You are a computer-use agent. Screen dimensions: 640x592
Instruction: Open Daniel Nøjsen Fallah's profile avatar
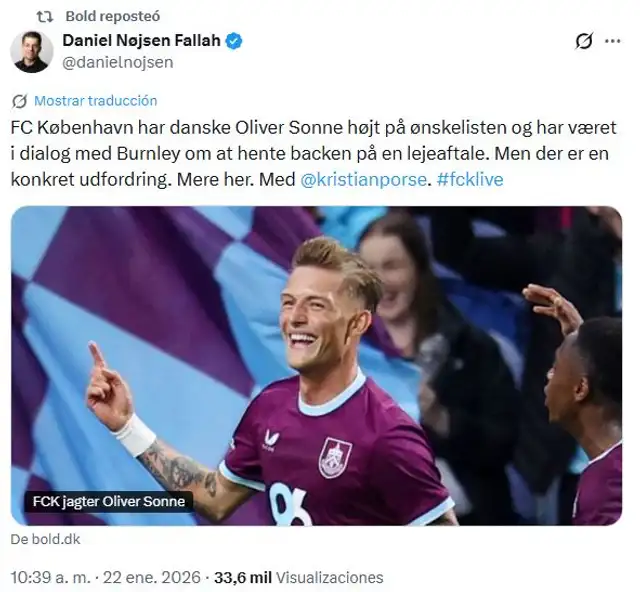(32, 52)
